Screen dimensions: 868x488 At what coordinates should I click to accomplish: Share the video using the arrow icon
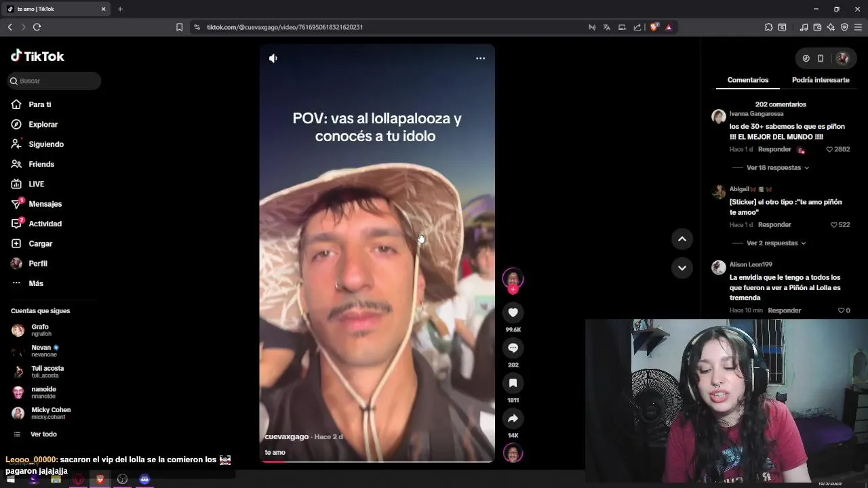(513, 418)
